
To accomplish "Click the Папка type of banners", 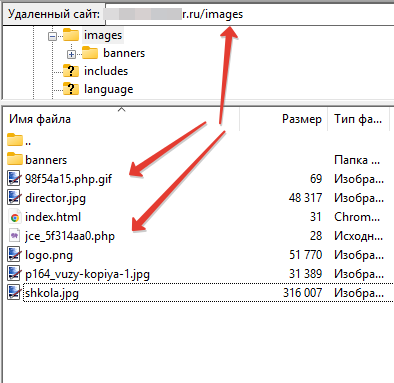I will click(357, 160).
